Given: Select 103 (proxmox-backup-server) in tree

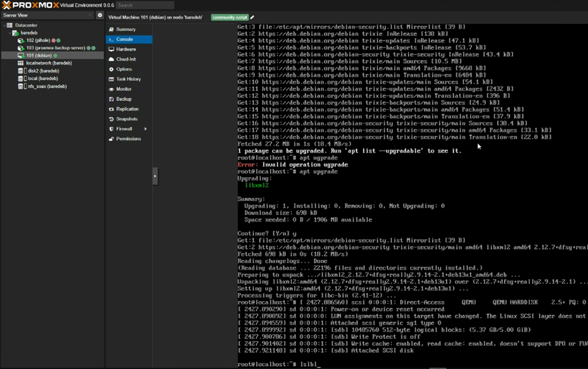Looking at the screenshot, I should coord(55,48).
